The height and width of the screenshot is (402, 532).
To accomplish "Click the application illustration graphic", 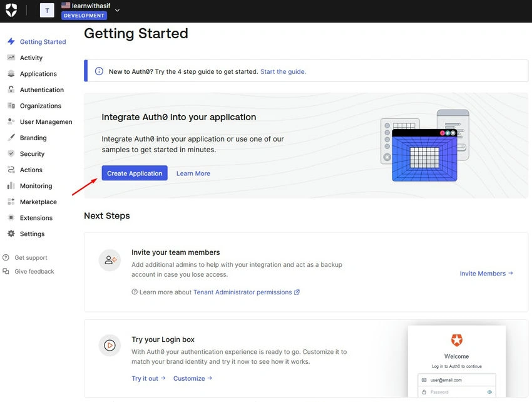I will [x=425, y=145].
